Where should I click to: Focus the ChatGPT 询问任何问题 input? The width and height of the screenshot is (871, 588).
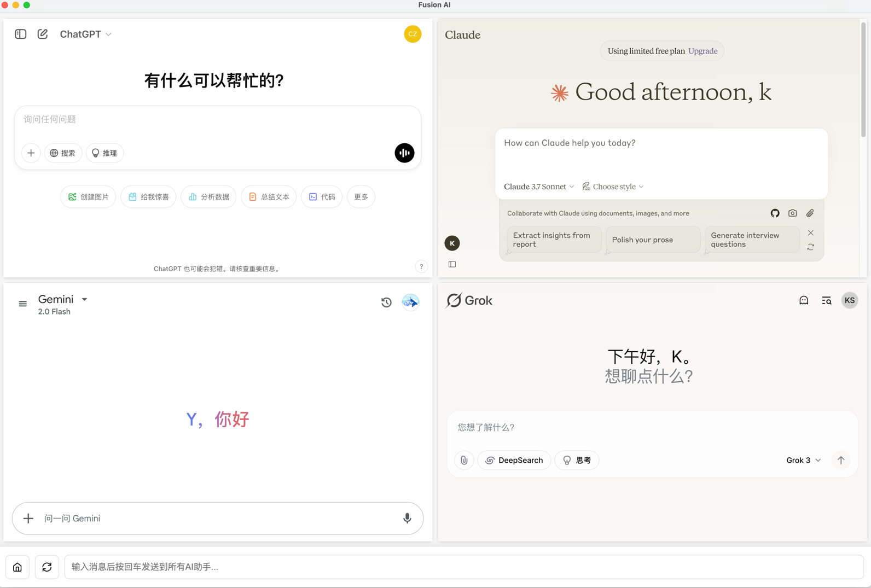point(218,119)
